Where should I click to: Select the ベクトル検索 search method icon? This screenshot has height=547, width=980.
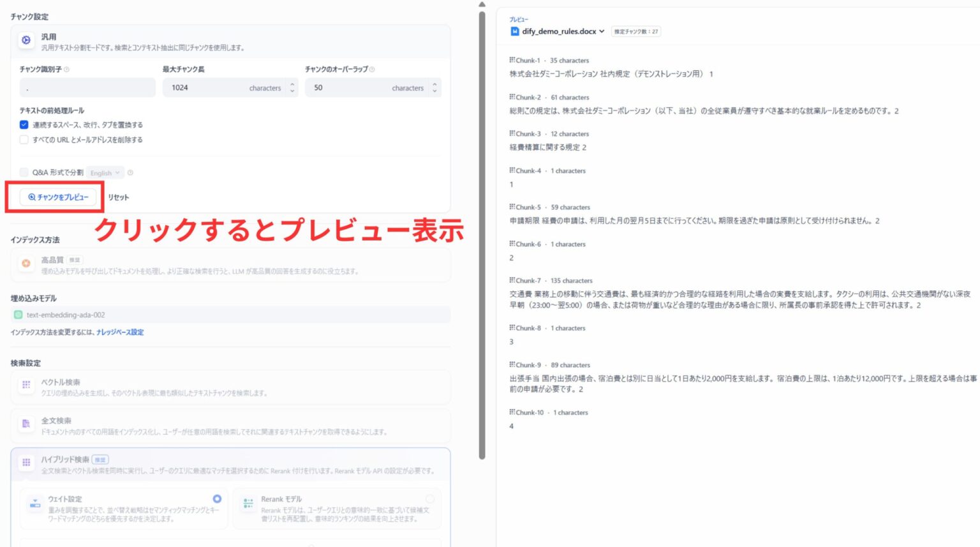click(x=26, y=384)
